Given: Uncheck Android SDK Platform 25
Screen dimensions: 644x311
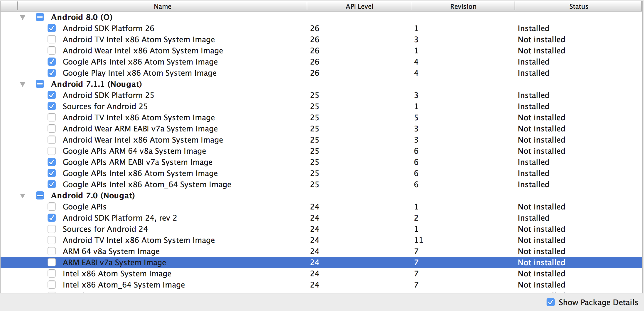Looking at the screenshot, I should tap(52, 95).
